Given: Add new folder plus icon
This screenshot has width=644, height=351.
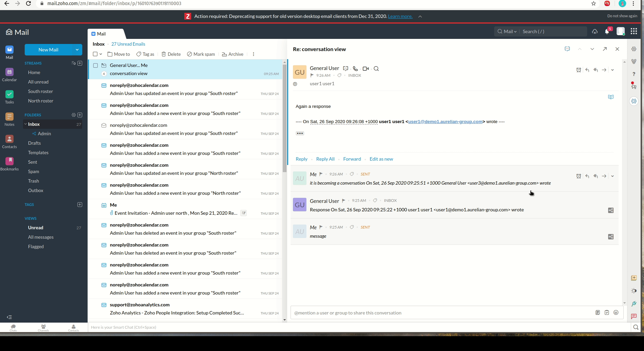Looking at the screenshot, I should (x=80, y=115).
